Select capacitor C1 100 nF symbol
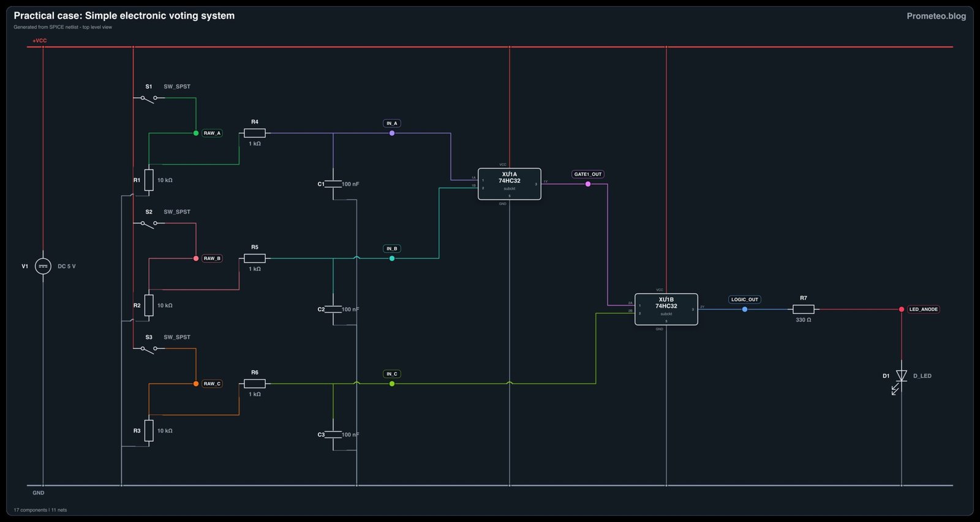This screenshot has height=522, width=980. point(333,184)
